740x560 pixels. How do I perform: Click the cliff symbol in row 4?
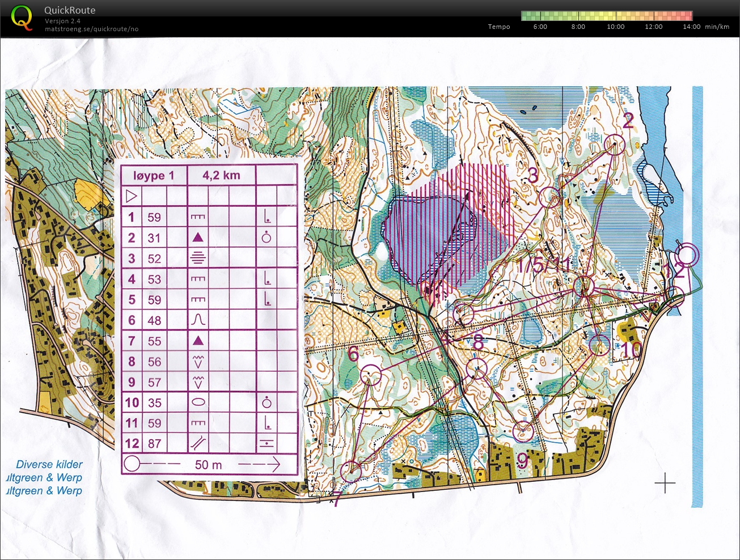pos(198,279)
